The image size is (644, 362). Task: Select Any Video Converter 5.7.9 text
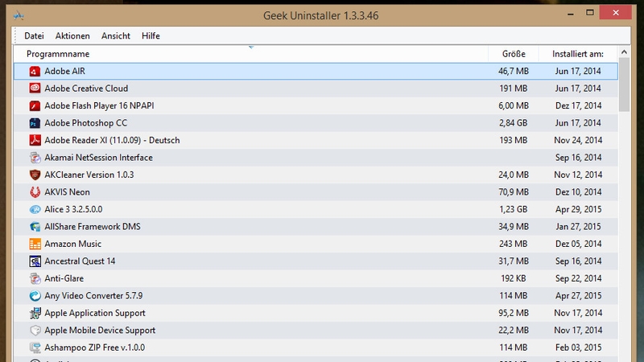[x=93, y=295]
